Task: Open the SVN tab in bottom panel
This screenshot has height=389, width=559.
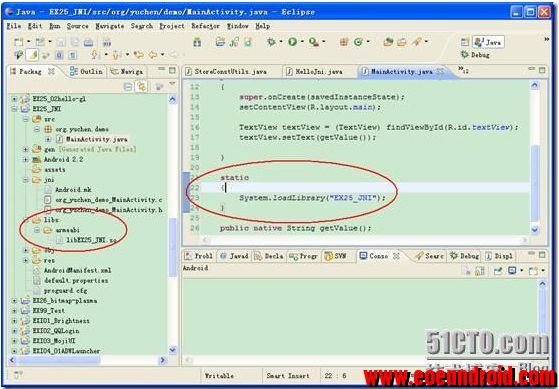Action: click(335, 256)
